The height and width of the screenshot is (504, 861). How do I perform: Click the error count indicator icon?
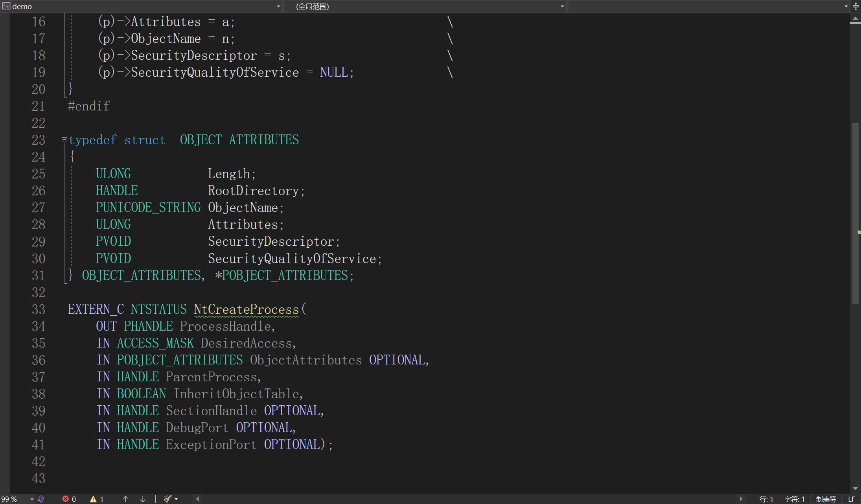click(66, 499)
